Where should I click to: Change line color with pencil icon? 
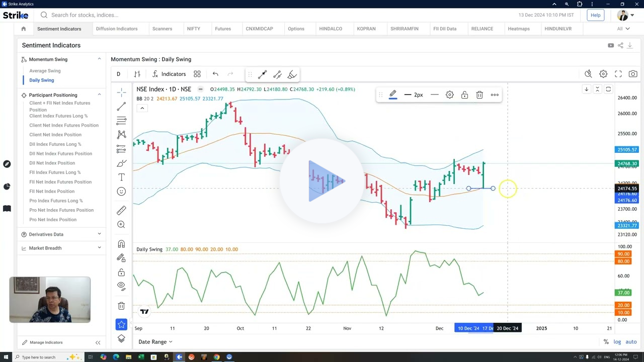393,95
